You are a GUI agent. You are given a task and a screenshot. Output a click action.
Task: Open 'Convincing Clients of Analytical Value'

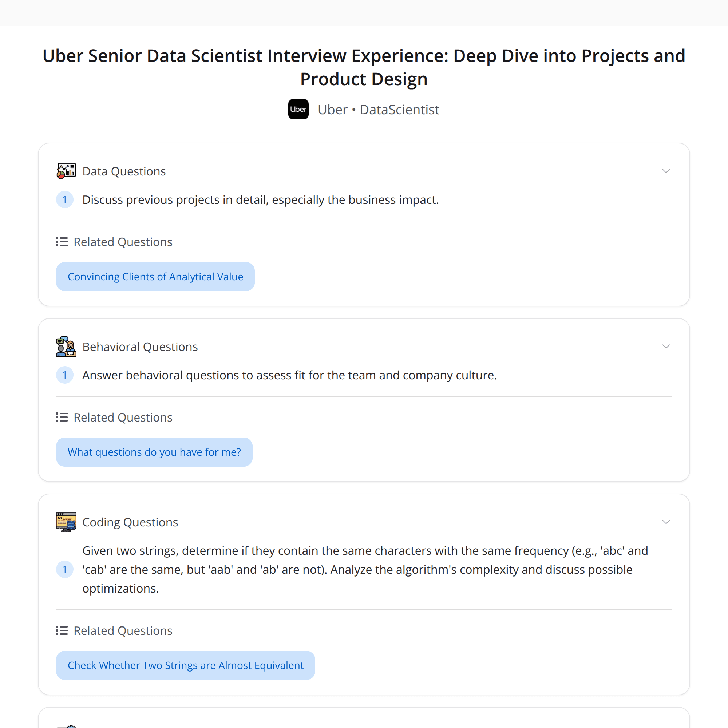155,276
